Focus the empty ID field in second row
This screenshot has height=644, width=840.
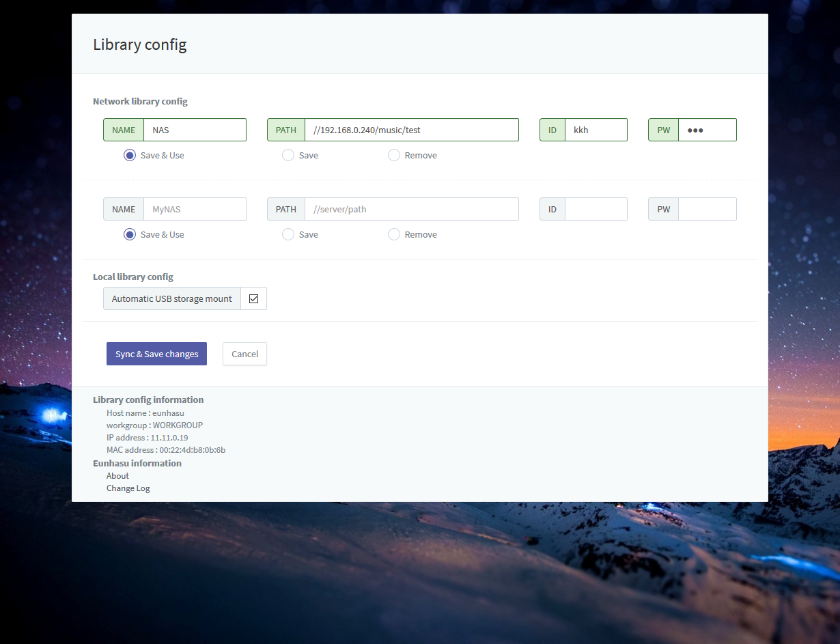point(596,209)
